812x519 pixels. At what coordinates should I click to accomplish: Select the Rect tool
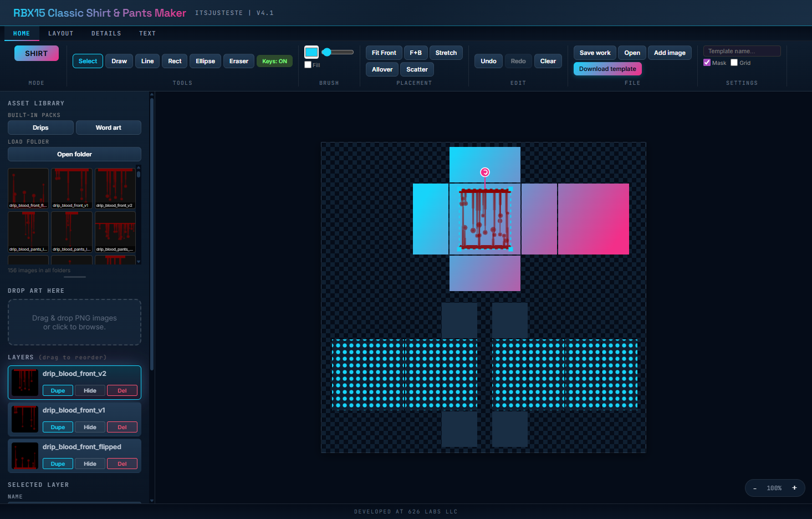pyautogui.click(x=175, y=61)
